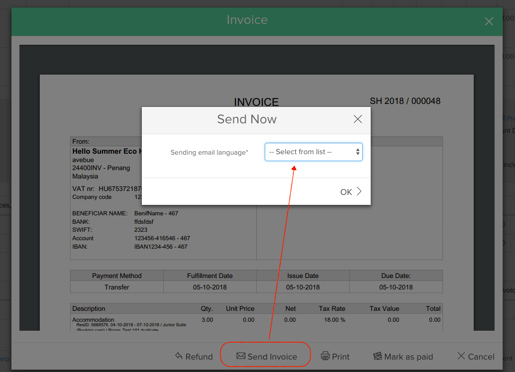Click the Print text label

point(341,357)
